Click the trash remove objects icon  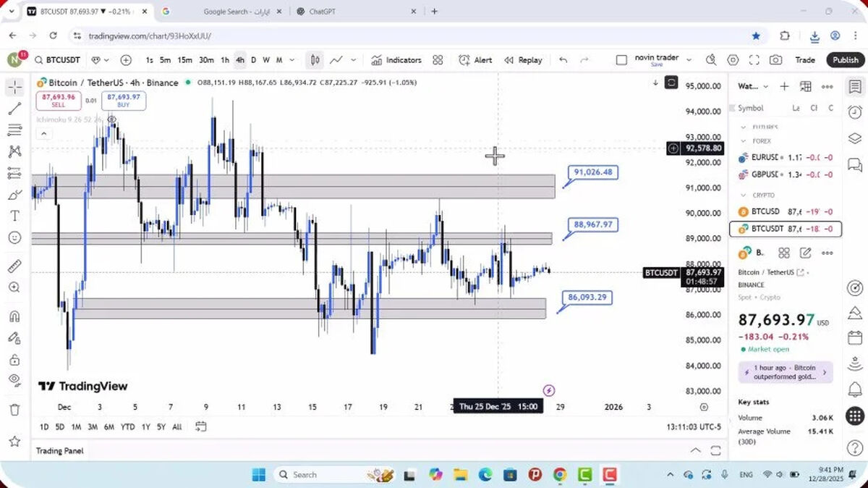14,410
